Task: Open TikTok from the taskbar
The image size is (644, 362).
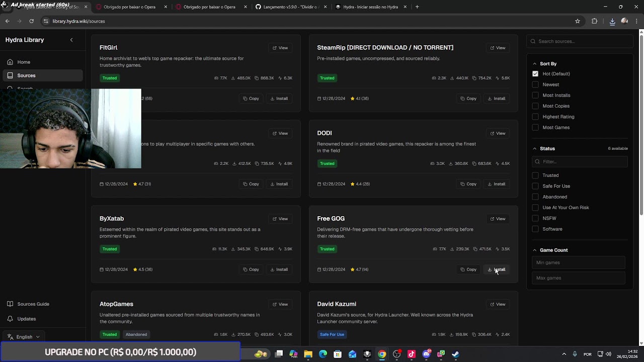Action: 412,354
